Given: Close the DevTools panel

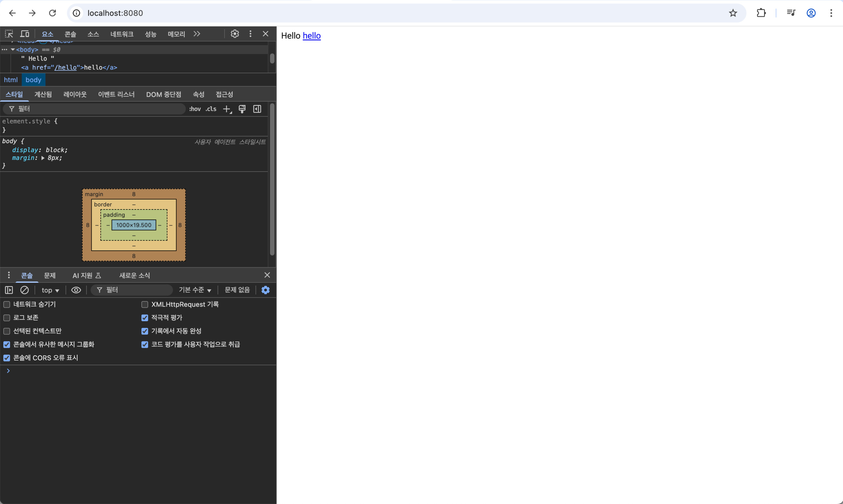Looking at the screenshot, I should (x=266, y=34).
